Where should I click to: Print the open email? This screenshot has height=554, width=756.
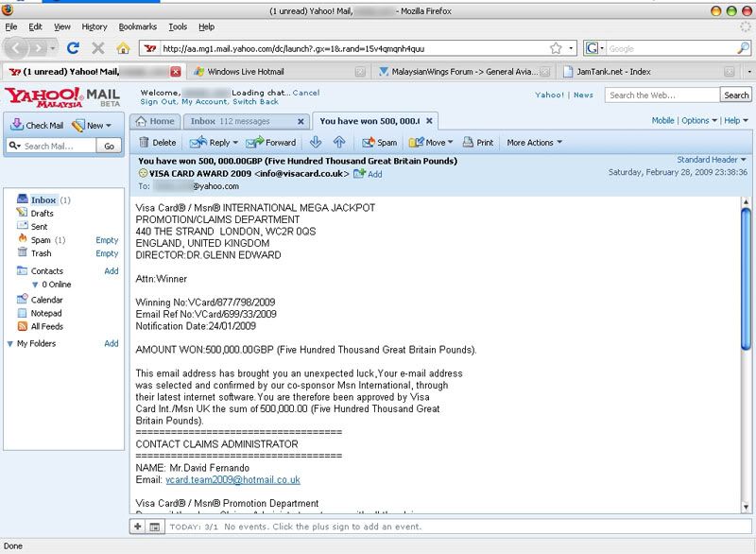[x=478, y=142]
